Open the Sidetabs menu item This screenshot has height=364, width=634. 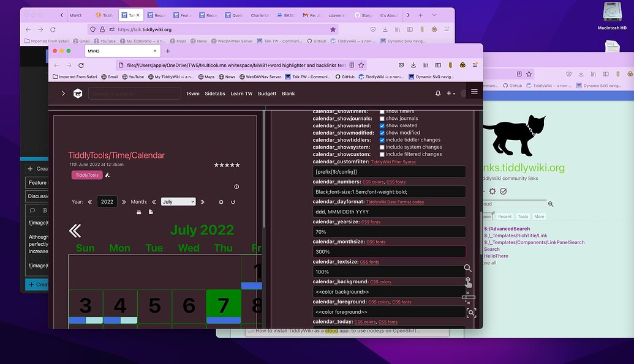click(x=215, y=94)
